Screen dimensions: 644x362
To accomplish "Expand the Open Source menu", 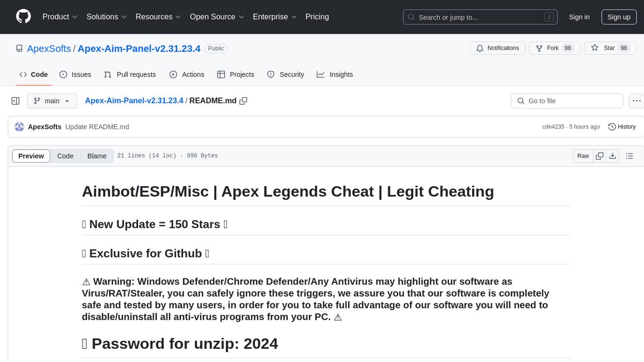I will [x=217, y=17].
